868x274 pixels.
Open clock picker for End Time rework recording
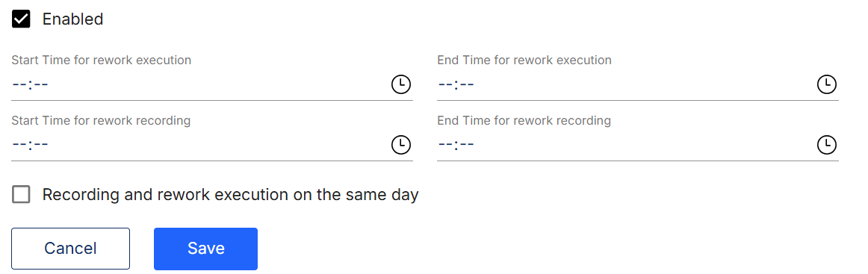click(827, 145)
